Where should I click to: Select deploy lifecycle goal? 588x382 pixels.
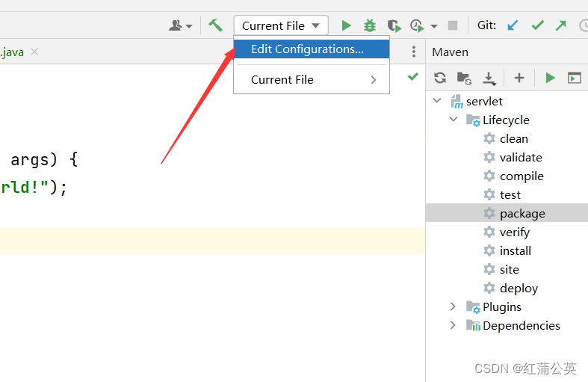[x=519, y=289]
